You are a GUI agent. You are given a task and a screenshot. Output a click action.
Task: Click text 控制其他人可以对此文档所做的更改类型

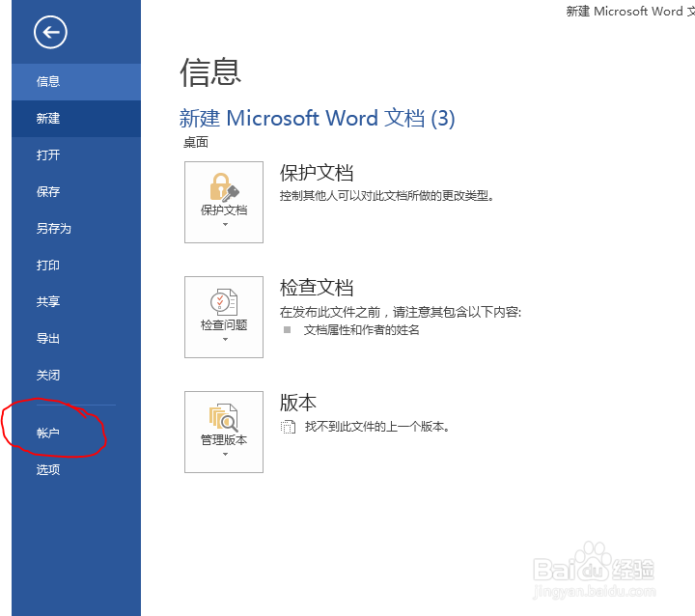pos(386,196)
